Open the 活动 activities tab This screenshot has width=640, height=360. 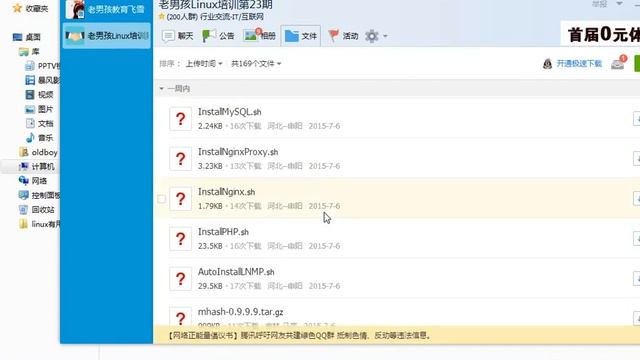343,36
